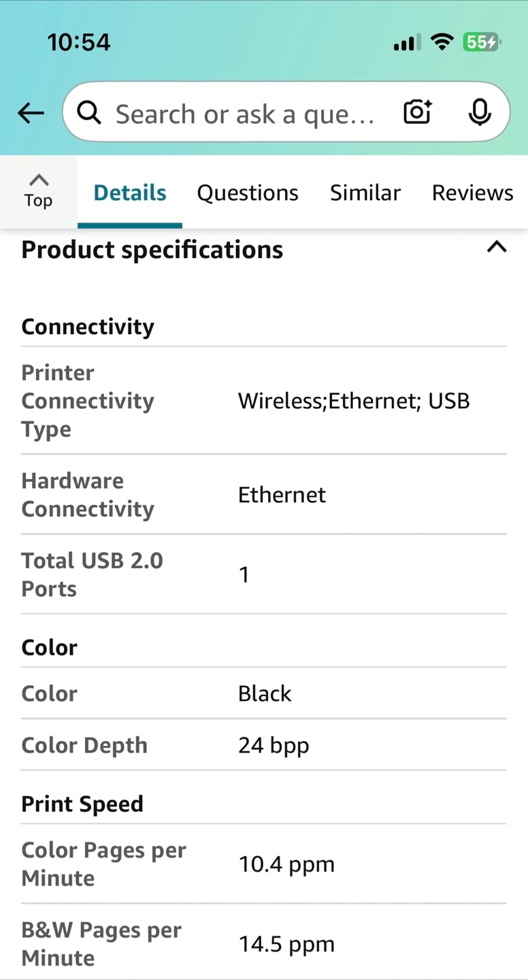The height and width of the screenshot is (980, 528).
Task: Open the Reviews tab
Action: (x=472, y=193)
